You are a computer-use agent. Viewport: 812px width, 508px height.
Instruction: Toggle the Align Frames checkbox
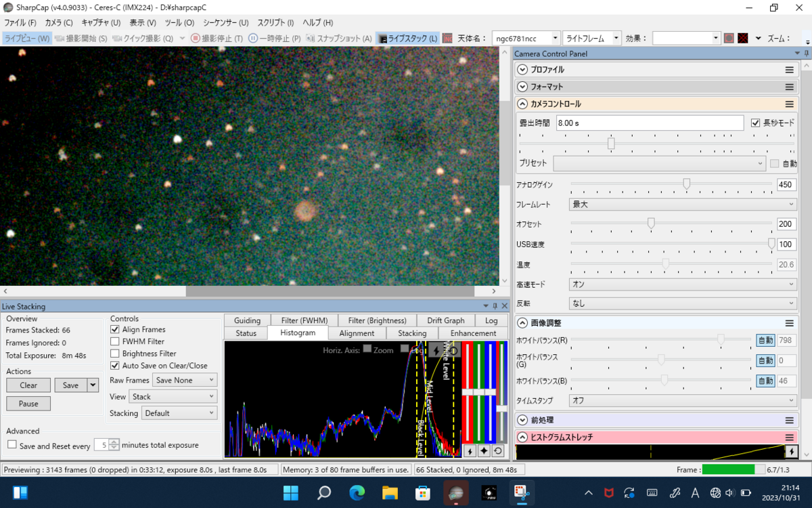tap(115, 330)
